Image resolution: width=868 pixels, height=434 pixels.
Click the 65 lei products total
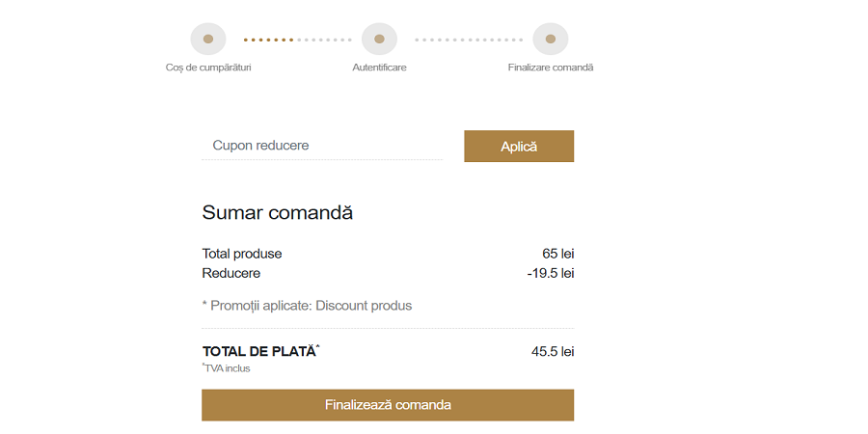click(x=557, y=254)
